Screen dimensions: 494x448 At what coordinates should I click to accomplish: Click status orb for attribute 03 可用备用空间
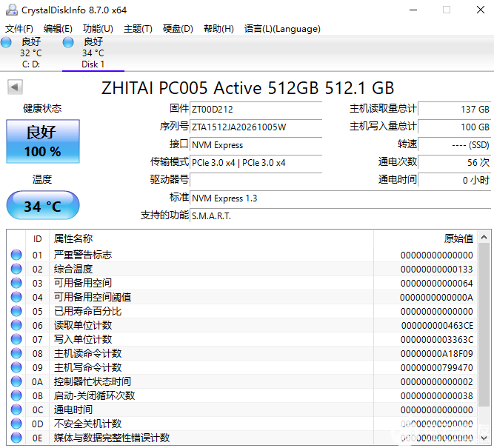tap(16, 283)
